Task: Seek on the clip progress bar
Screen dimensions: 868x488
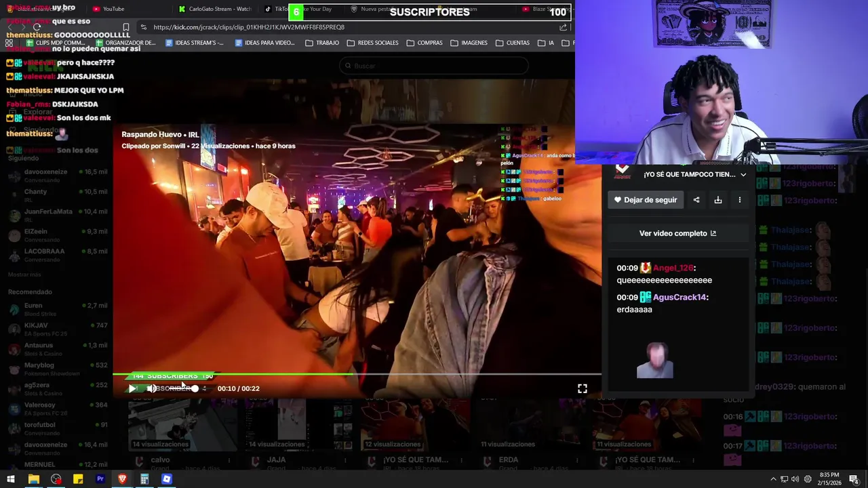Action: point(357,373)
